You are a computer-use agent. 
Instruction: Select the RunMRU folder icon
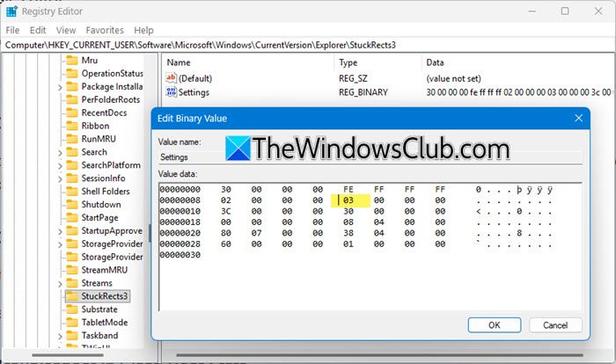point(72,139)
